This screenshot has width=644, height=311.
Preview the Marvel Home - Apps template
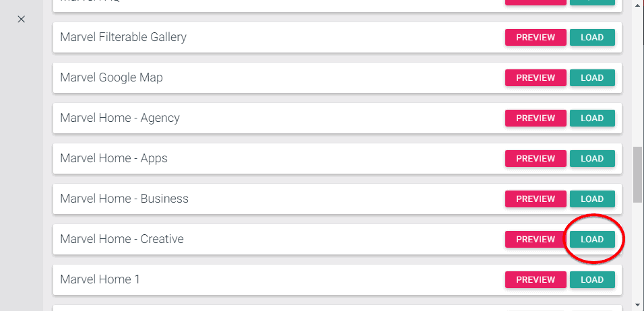coord(536,159)
